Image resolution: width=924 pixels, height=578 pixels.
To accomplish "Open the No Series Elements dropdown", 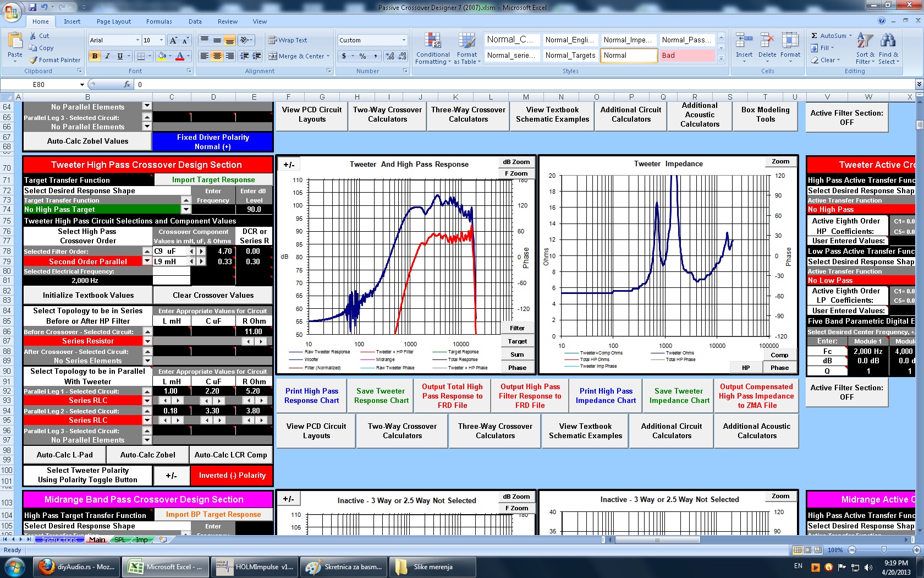I will pos(147,361).
